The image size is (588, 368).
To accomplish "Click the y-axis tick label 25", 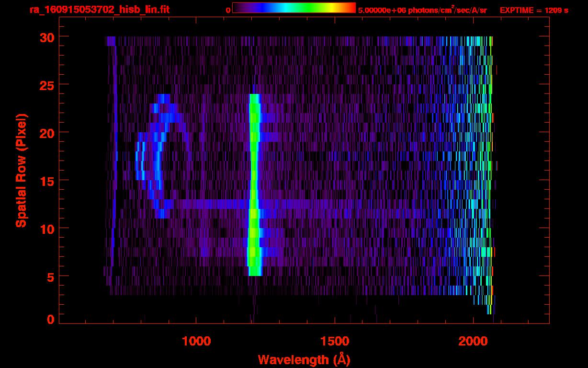I will point(47,85).
